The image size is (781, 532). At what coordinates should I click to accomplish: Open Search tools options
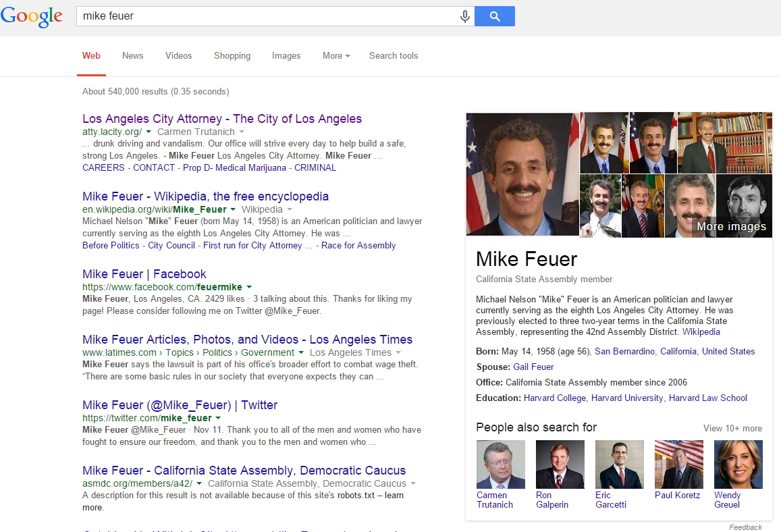click(394, 56)
